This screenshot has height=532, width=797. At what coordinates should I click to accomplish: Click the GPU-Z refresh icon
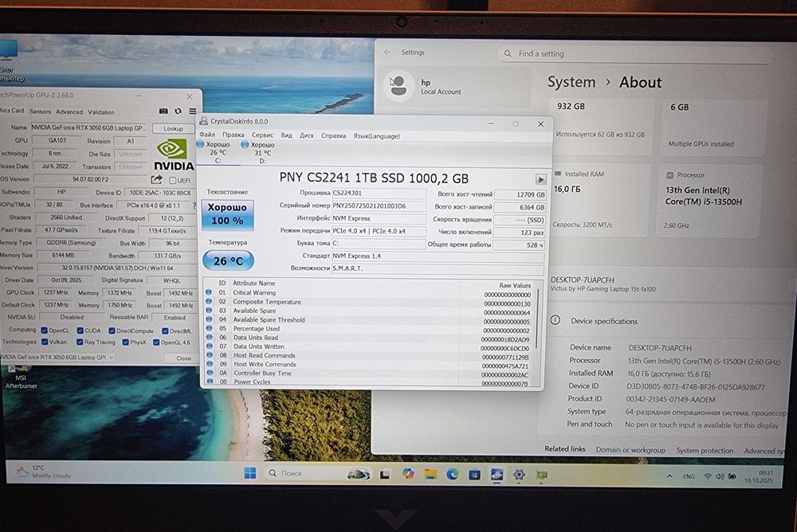[x=178, y=111]
